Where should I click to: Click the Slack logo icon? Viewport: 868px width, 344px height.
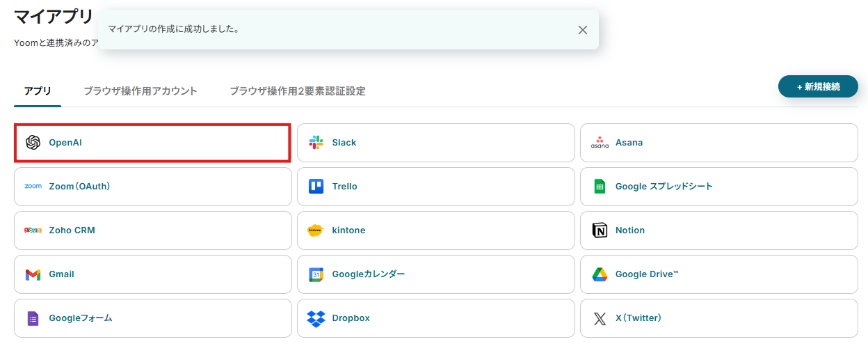[x=316, y=142]
